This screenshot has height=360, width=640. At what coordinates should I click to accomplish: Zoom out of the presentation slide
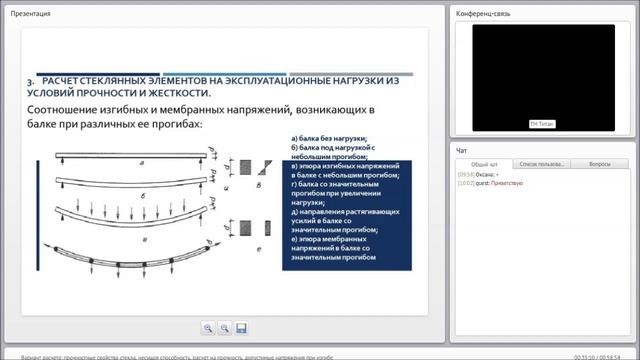pyautogui.click(x=224, y=328)
